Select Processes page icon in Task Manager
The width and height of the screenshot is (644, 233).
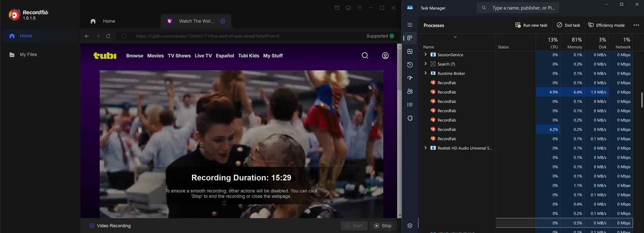(410, 38)
